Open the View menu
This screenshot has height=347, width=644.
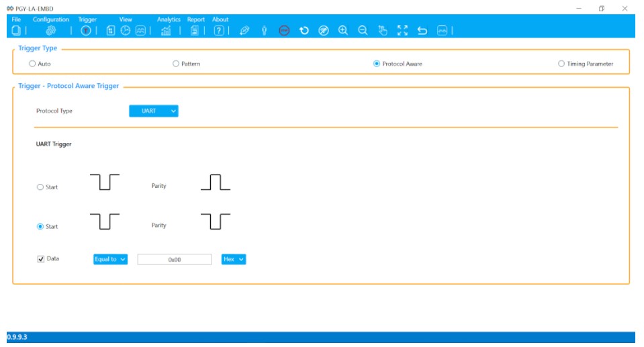[126, 19]
